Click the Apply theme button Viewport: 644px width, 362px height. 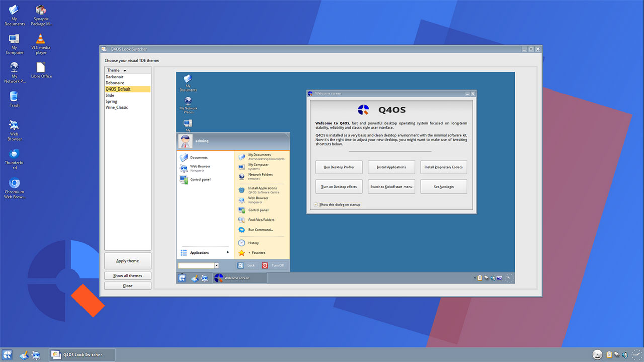pyautogui.click(x=128, y=261)
